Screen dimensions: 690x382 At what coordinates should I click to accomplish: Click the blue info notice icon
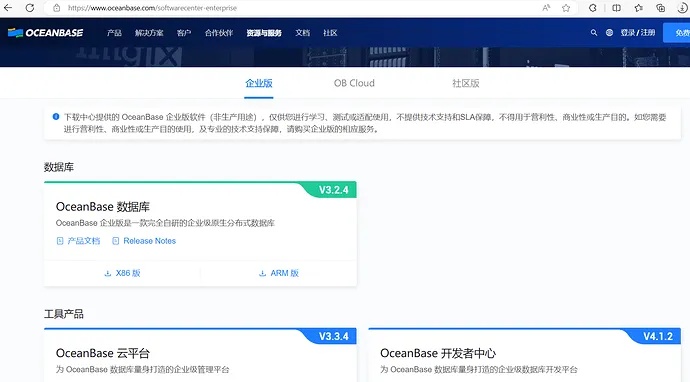click(56, 117)
